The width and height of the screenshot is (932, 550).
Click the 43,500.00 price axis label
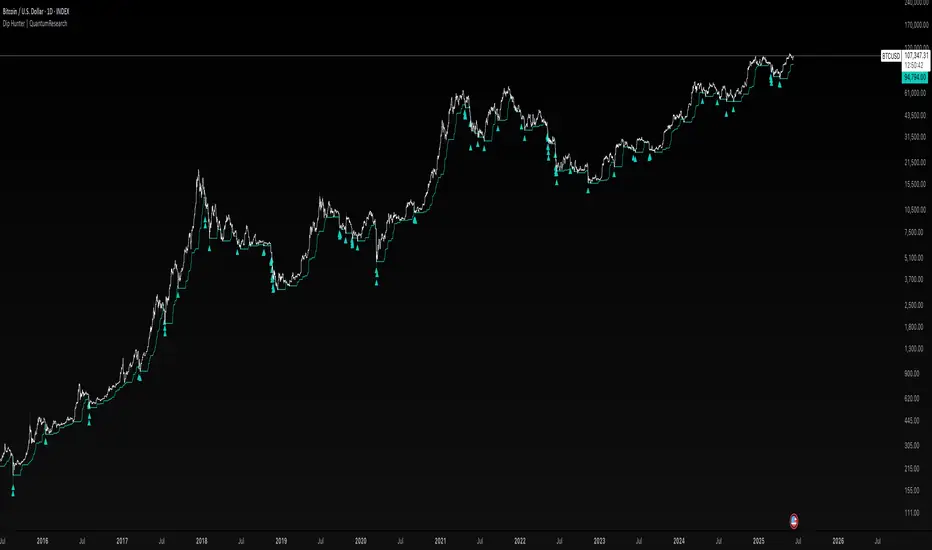915,115
